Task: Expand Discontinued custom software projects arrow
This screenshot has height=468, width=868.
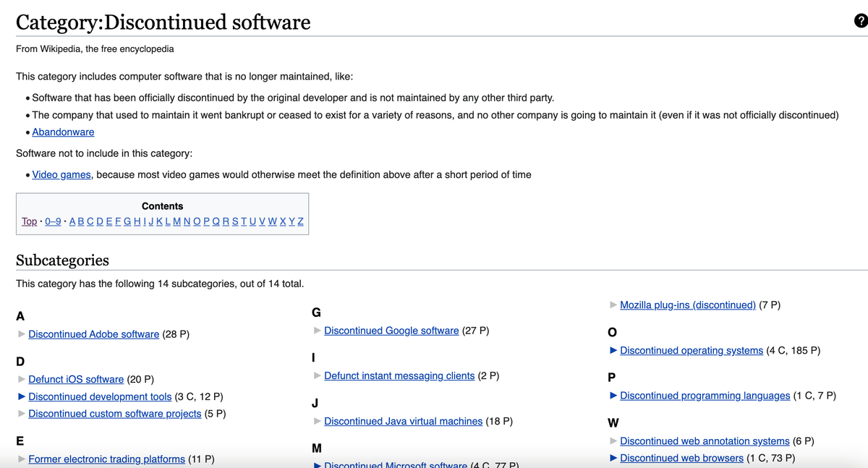Action: tap(21, 414)
